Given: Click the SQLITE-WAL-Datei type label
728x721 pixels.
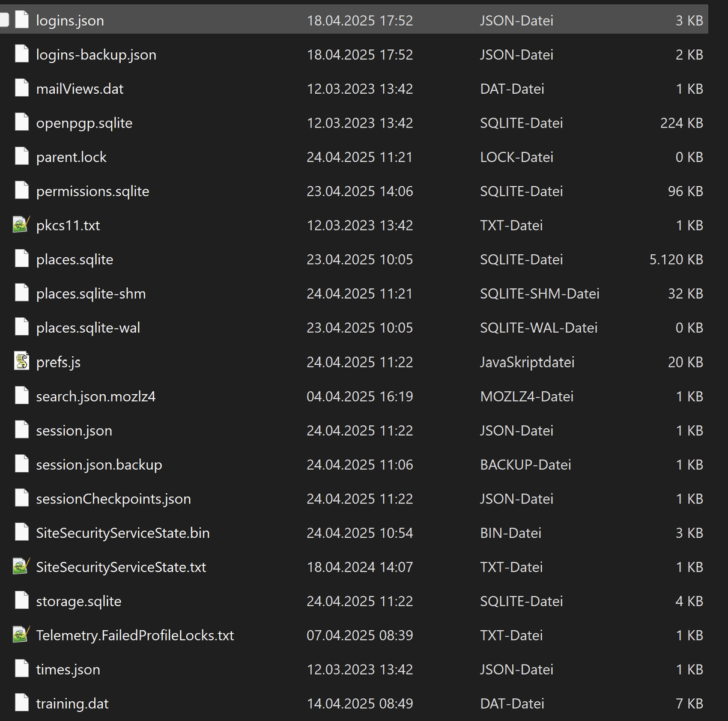Looking at the screenshot, I should pyautogui.click(x=539, y=327).
